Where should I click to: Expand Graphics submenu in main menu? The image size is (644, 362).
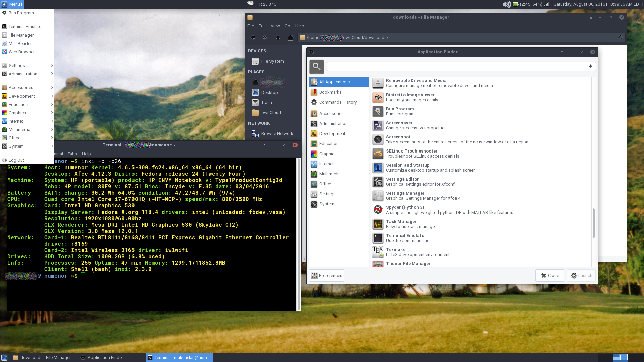[x=27, y=113]
